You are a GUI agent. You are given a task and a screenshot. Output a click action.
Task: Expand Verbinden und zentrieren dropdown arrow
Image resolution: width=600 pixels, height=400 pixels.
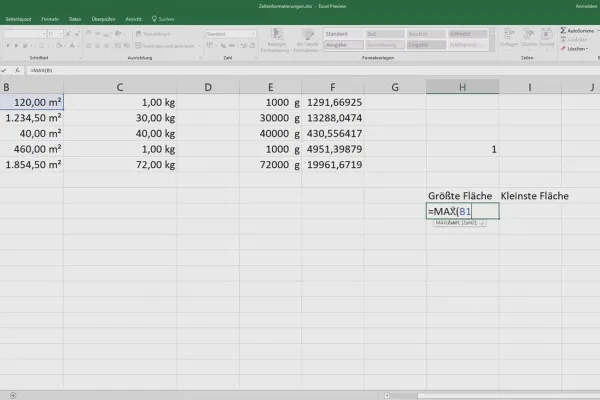coord(199,46)
